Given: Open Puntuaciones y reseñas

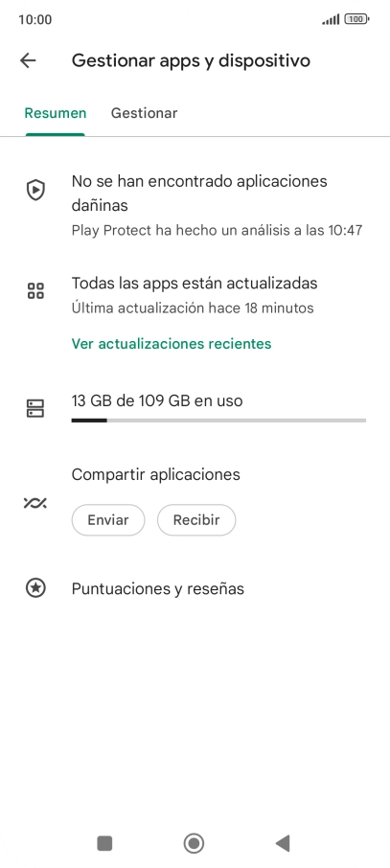Looking at the screenshot, I should [x=158, y=588].
